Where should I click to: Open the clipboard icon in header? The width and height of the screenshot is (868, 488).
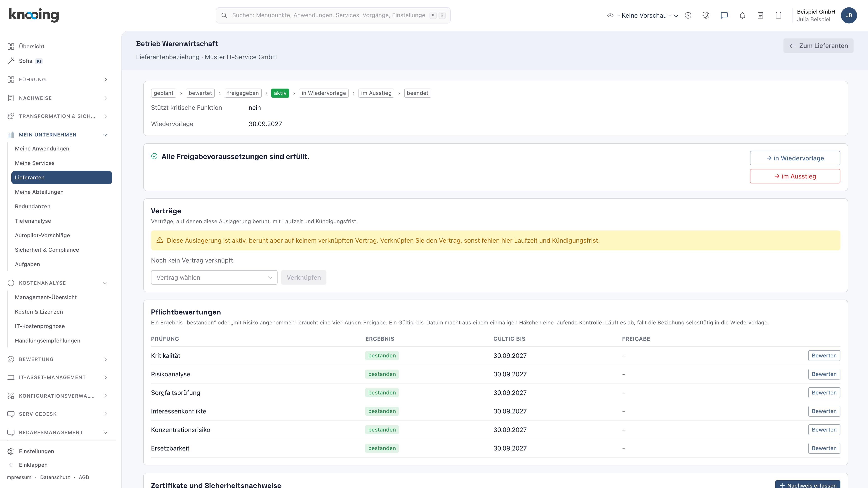coord(778,16)
